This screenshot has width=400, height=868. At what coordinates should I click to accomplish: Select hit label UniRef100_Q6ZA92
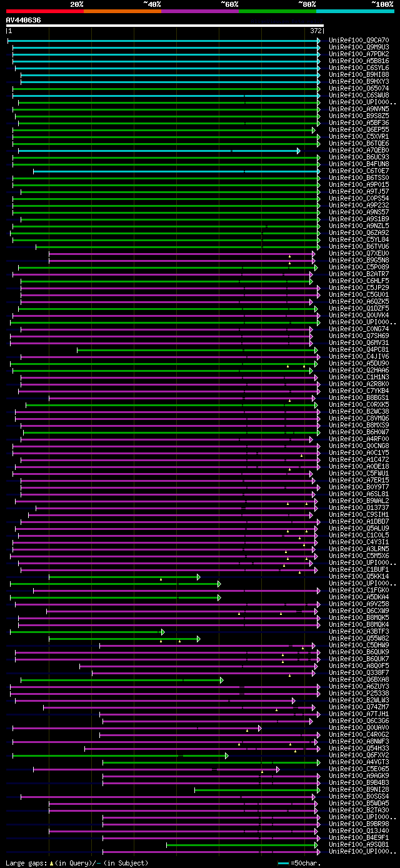(359, 233)
